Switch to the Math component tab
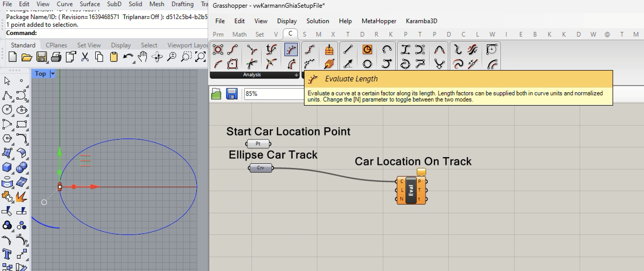 tap(239, 35)
